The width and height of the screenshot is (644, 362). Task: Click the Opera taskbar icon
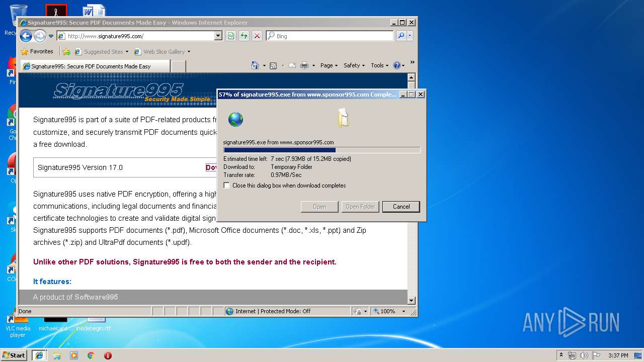(108, 355)
